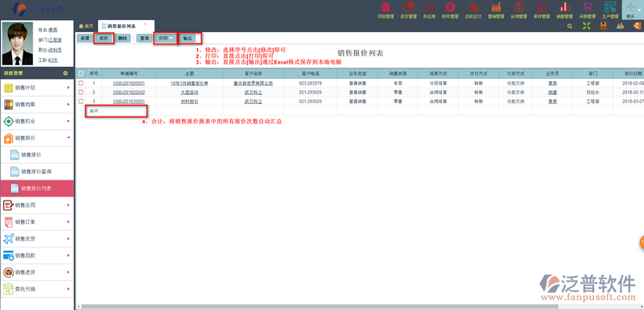644x310 pixels.
Task: Switch to the 首页 tab
Action: pyautogui.click(x=86, y=26)
